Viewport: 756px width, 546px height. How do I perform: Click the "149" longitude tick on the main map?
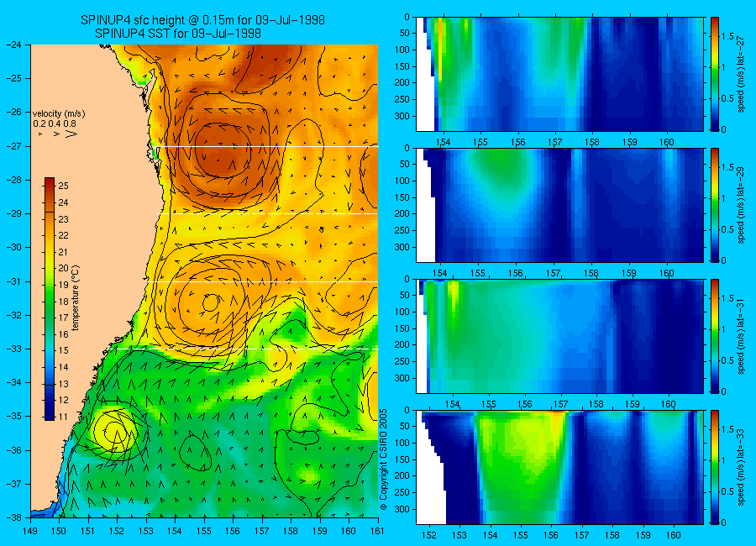coord(30,531)
